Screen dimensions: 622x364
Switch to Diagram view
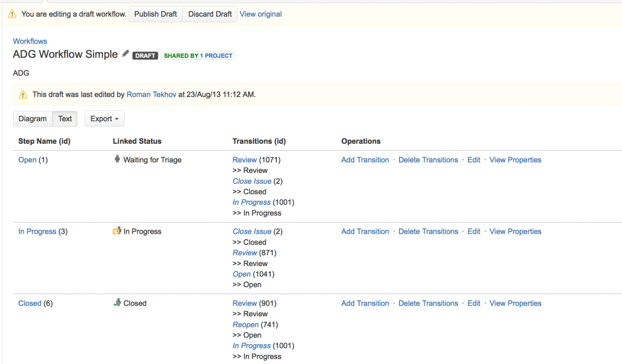click(33, 119)
